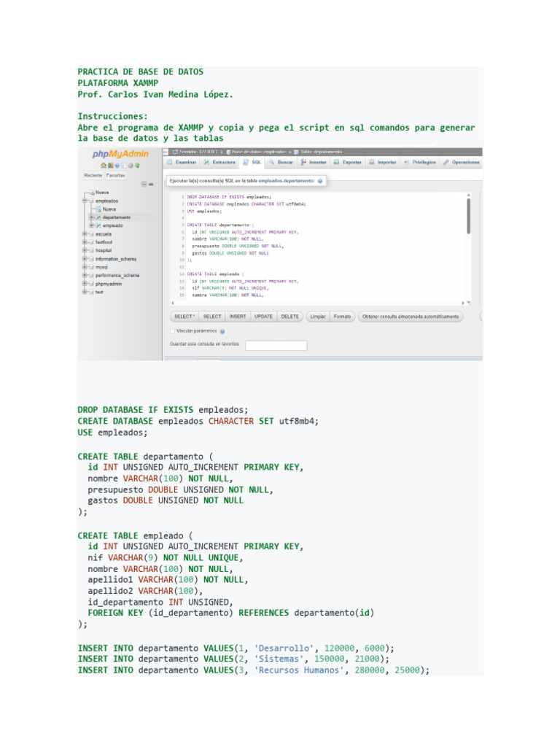Click the plain SELECT button
560x747 pixels.
[x=212, y=317]
